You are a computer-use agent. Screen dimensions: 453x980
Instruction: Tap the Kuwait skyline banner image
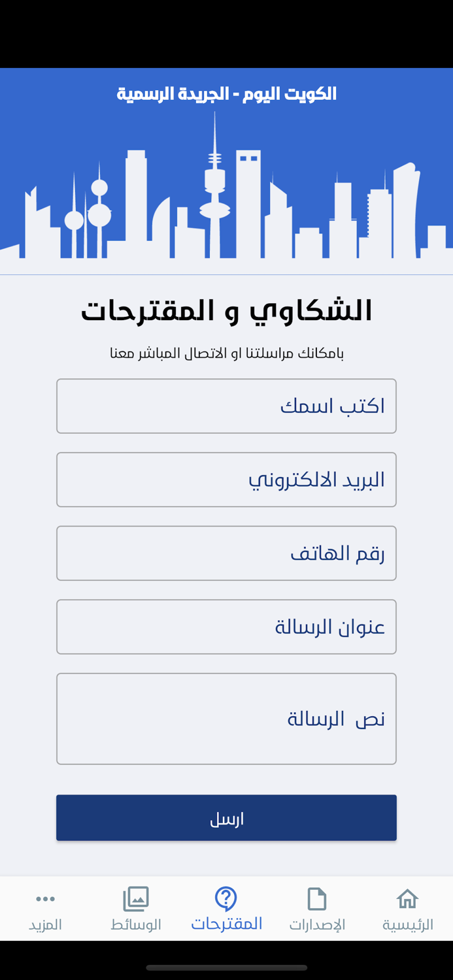(x=226, y=189)
